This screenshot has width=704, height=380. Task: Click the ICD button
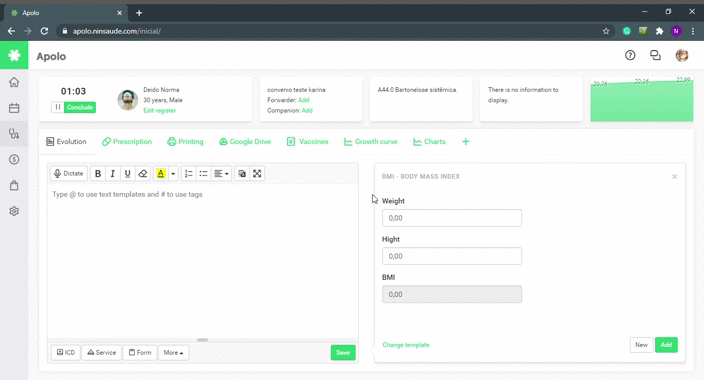66,353
